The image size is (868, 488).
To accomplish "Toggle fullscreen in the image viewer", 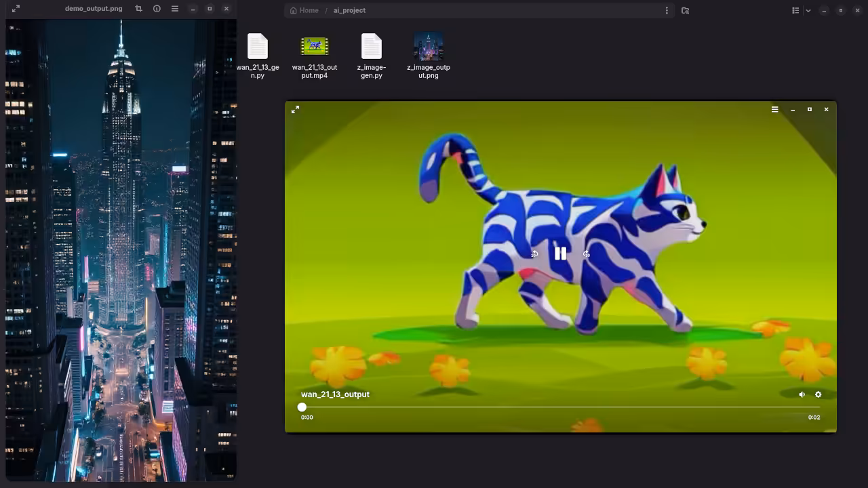I will 16,9.
